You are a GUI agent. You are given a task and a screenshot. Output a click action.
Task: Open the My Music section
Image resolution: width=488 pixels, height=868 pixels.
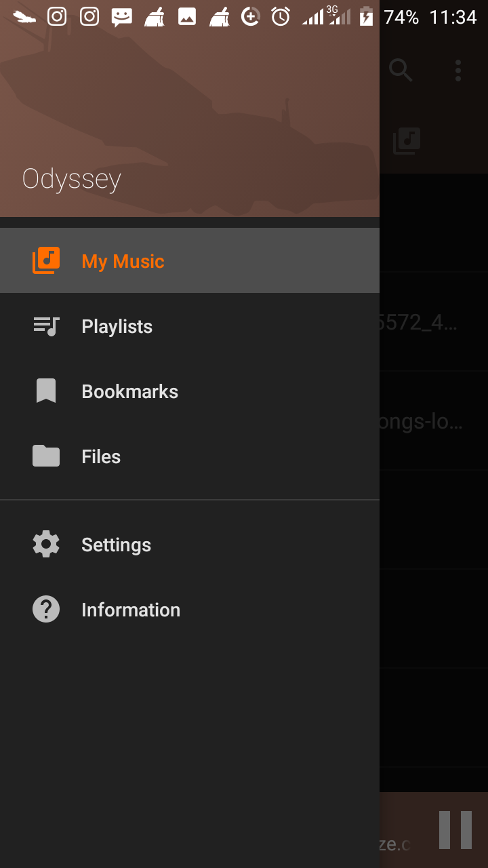coord(190,260)
